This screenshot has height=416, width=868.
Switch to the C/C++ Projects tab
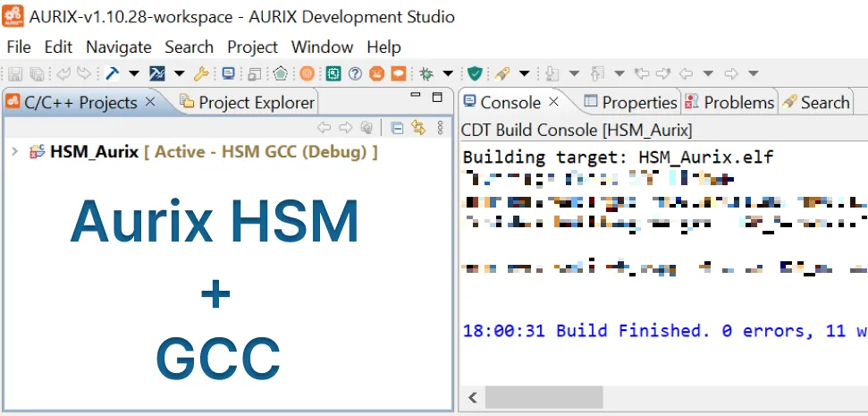80,103
